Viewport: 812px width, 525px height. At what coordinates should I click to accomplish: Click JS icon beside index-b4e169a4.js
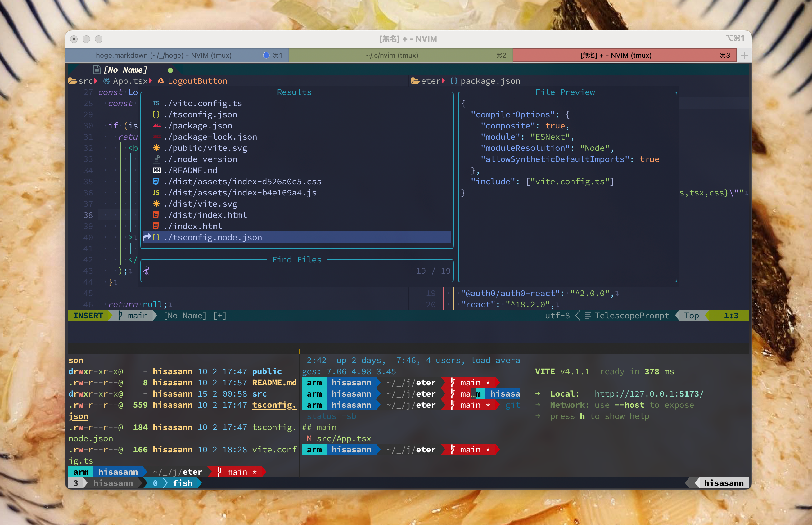tap(156, 192)
